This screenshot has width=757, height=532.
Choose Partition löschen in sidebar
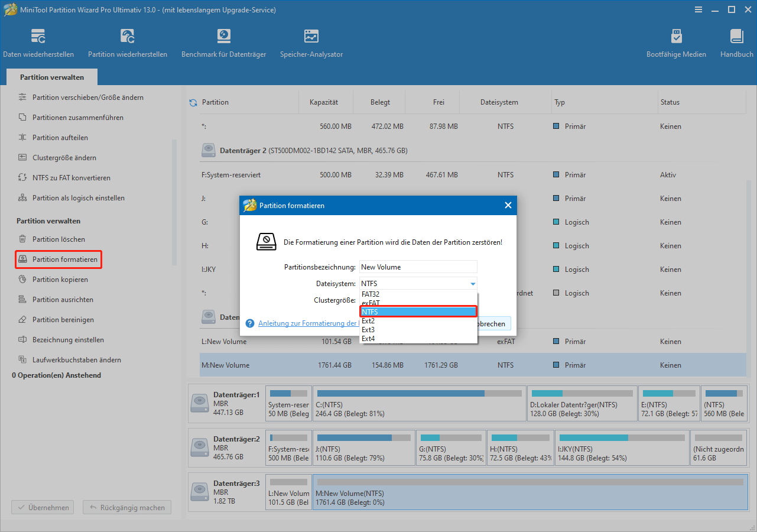point(59,239)
